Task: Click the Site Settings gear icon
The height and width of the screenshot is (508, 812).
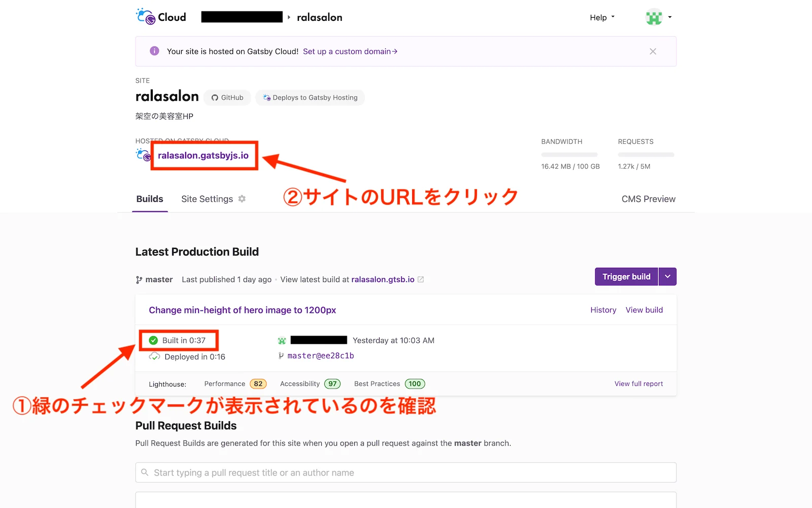Action: point(242,199)
